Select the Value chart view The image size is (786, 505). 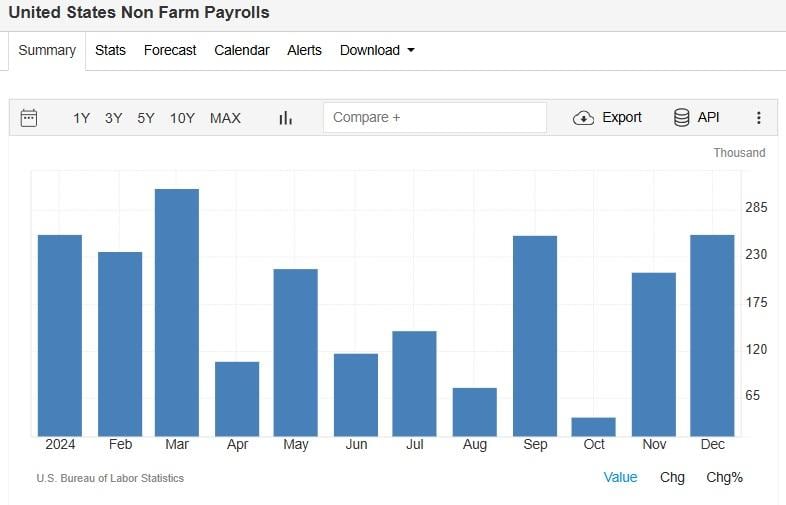(620, 477)
